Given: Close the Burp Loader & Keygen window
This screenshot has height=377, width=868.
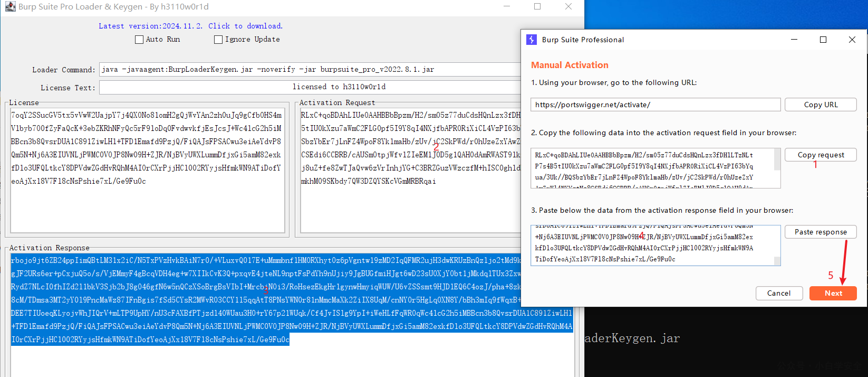Looking at the screenshot, I should coord(568,6).
